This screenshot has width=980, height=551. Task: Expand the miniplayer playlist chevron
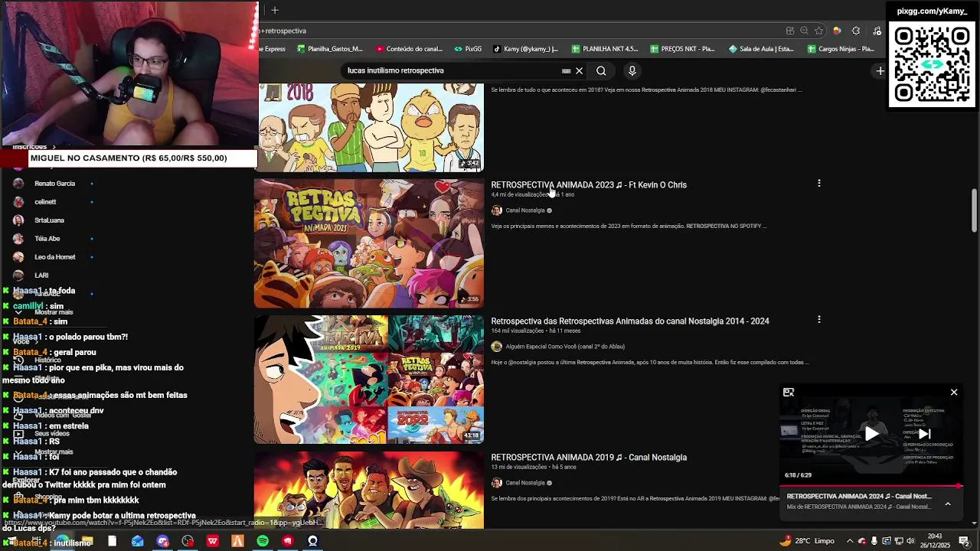pyautogui.click(x=948, y=504)
